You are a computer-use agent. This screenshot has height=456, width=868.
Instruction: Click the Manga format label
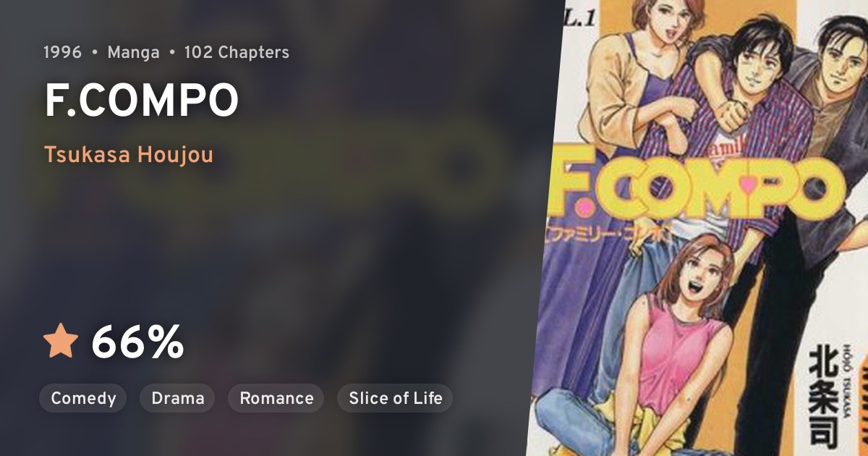click(133, 52)
